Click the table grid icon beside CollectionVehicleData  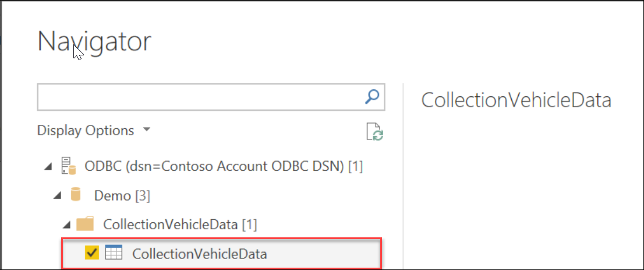113,253
